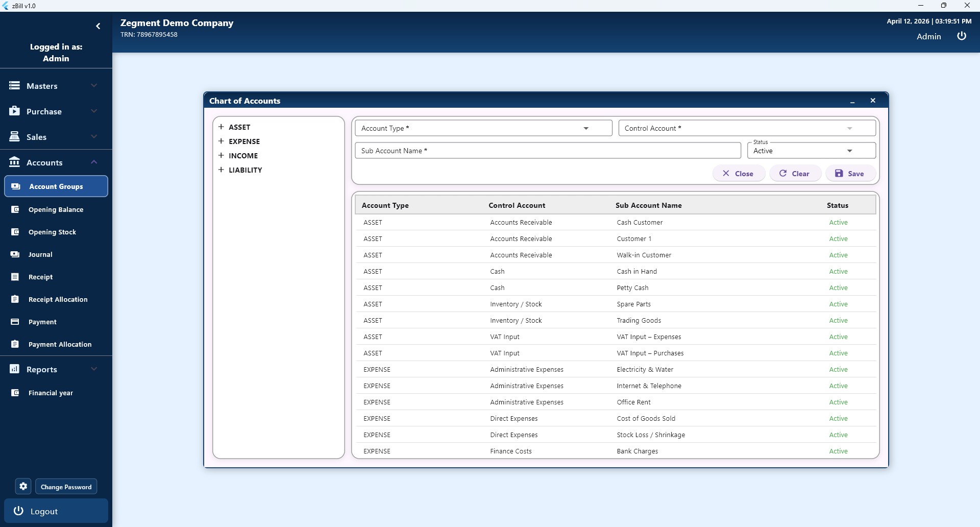Click the Sub Account Name input field
Image resolution: width=980 pixels, height=527 pixels.
click(x=547, y=151)
